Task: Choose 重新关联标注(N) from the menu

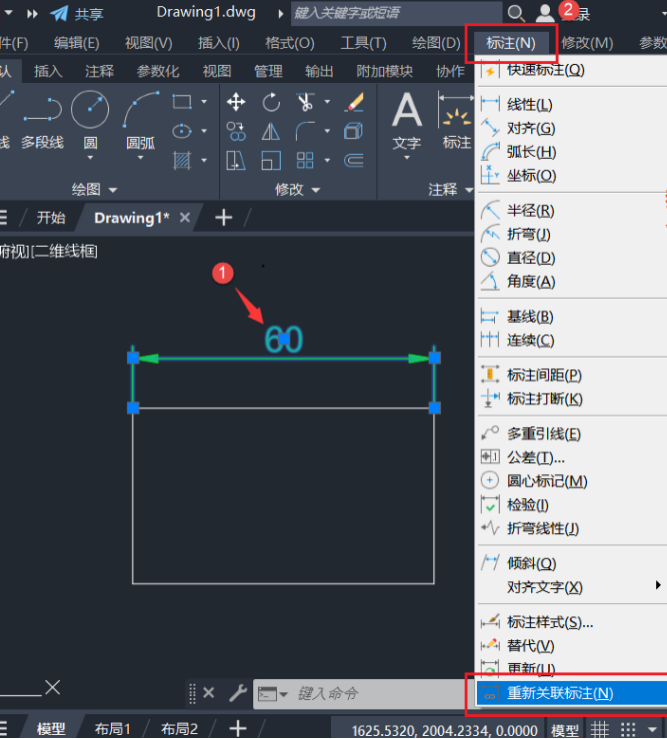Action: click(x=559, y=693)
